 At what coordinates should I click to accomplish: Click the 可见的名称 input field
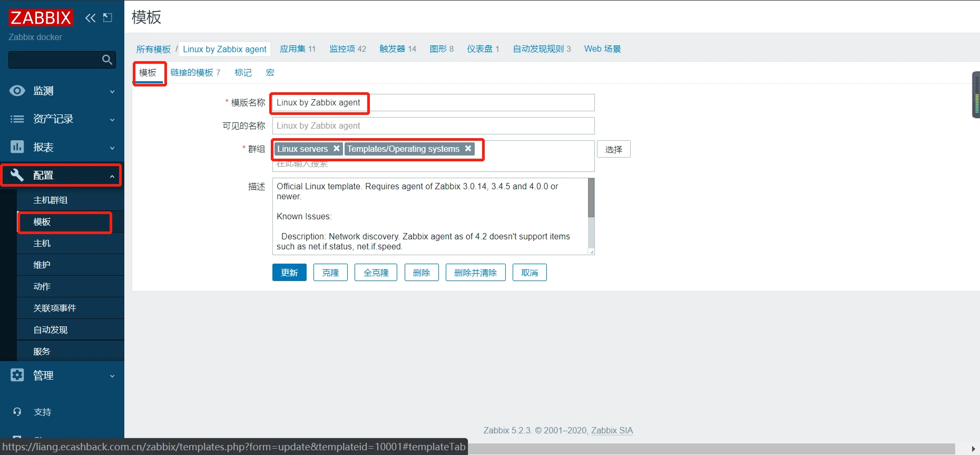pyautogui.click(x=433, y=125)
